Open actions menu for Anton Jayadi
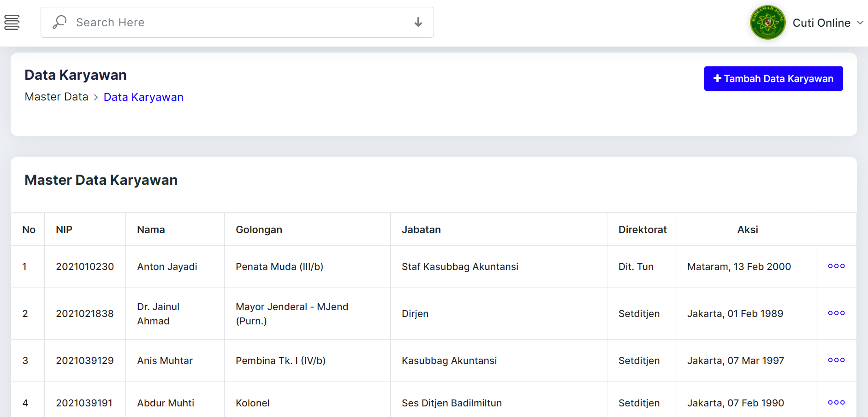Viewport: 868px width, 417px height. click(836, 266)
